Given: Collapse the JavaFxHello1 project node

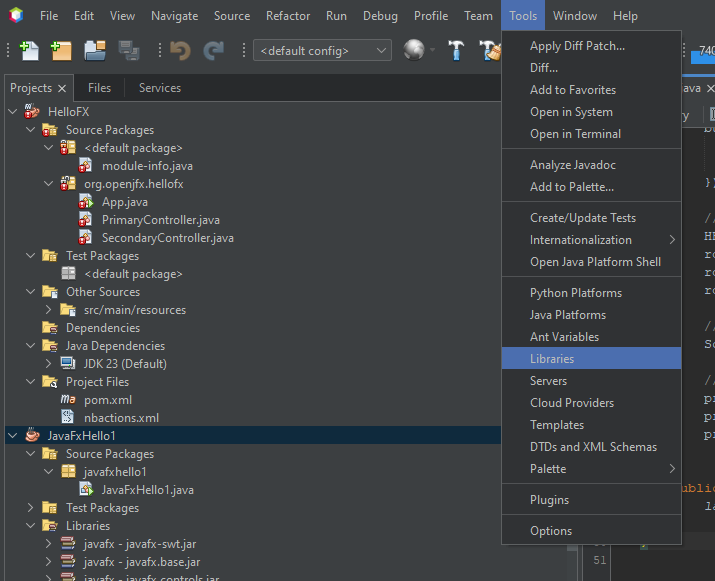Looking at the screenshot, I should 13,436.
